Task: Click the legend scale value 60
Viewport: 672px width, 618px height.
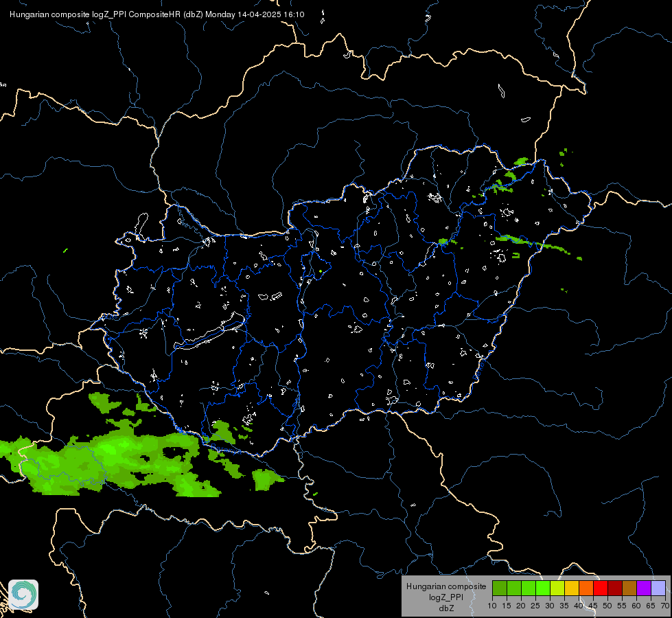Action: click(x=636, y=606)
